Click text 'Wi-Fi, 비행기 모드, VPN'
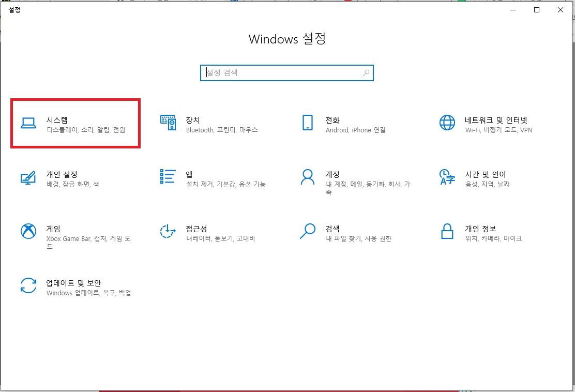Image resolution: width=575 pixels, height=392 pixels. pyautogui.click(x=498, y=130)
